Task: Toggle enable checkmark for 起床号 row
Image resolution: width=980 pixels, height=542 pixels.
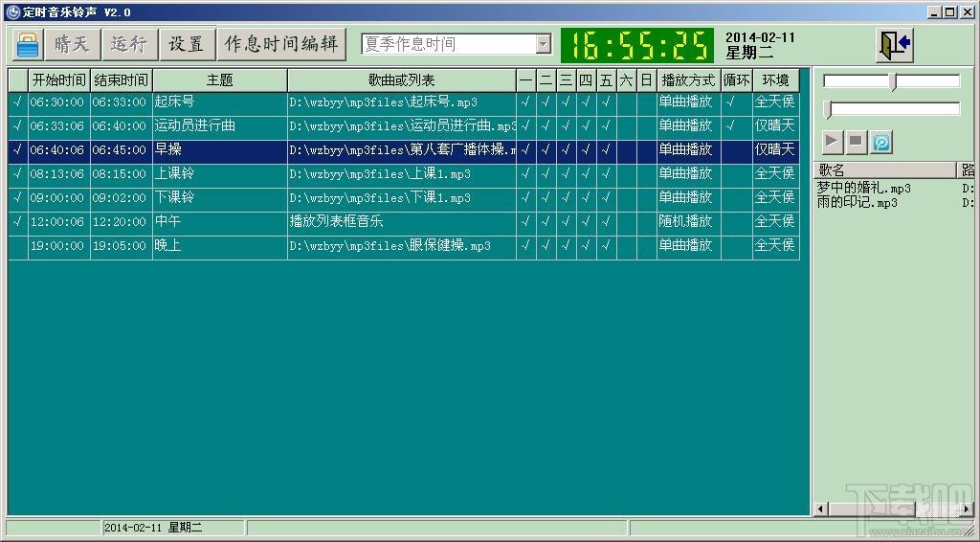Action: tap(17, 102)
